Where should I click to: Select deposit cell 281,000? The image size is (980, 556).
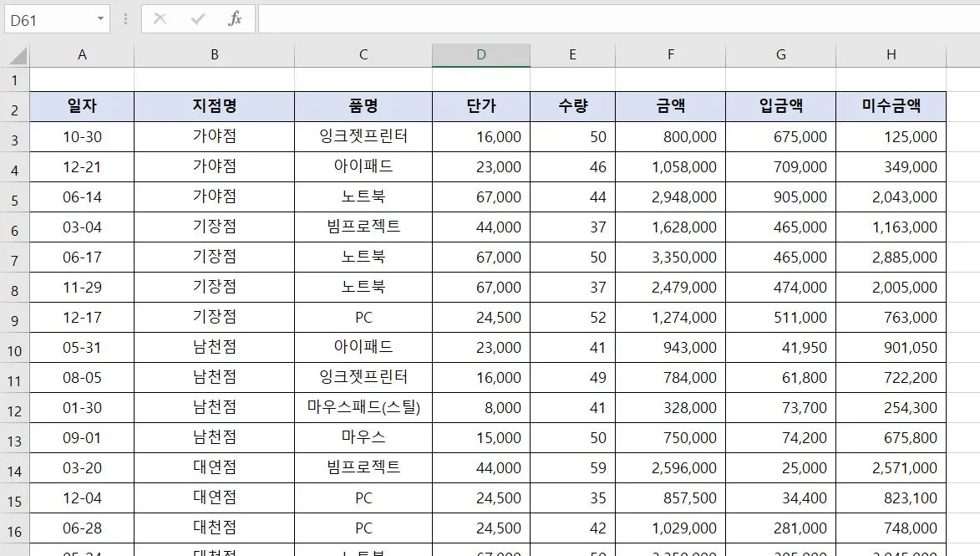point(780,528)
